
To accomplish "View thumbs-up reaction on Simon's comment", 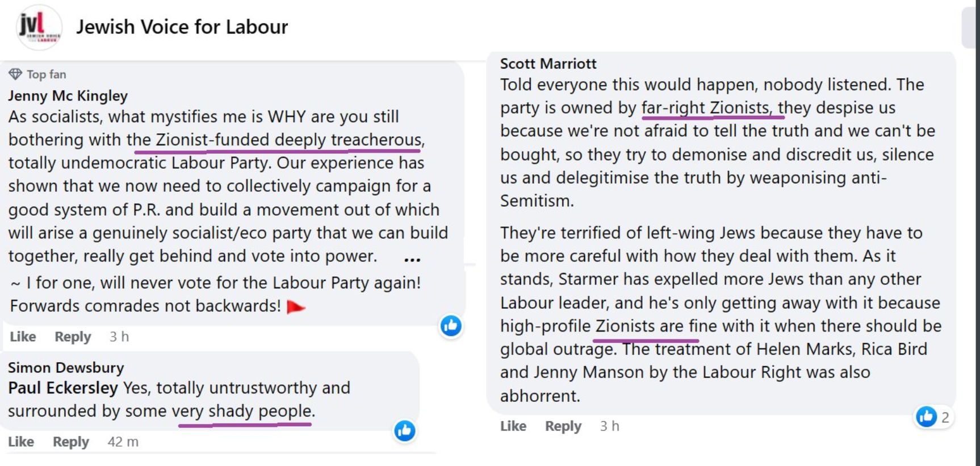I will (x=405, y=431).
